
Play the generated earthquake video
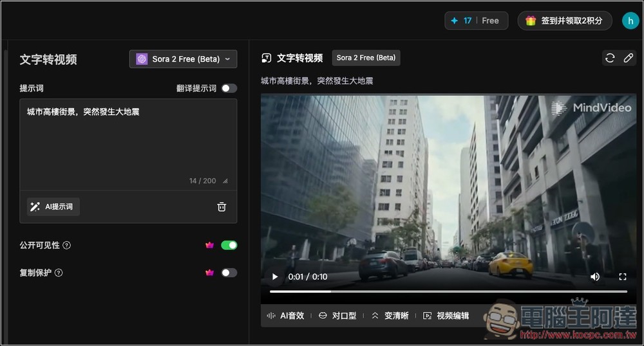pos(275,277)
